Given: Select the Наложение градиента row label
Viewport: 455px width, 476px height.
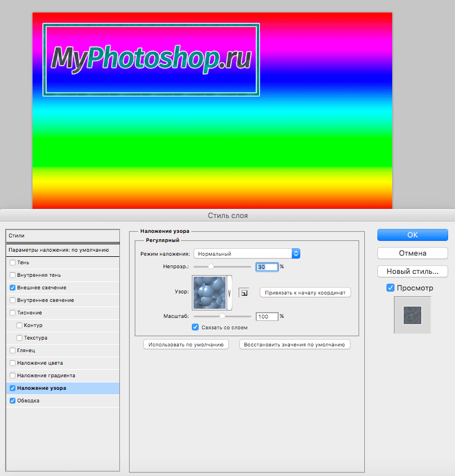Looking at the screenshot, I should click(46, 376).
